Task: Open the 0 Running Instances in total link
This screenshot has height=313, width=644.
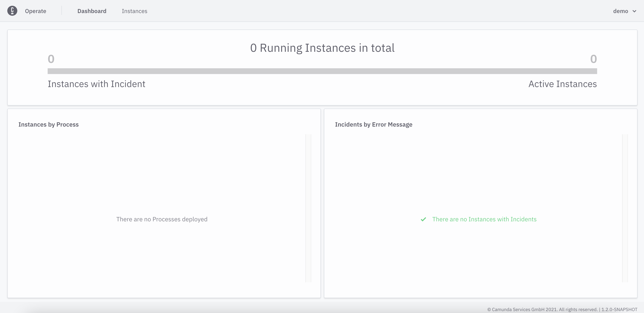Action: [322, 48]
